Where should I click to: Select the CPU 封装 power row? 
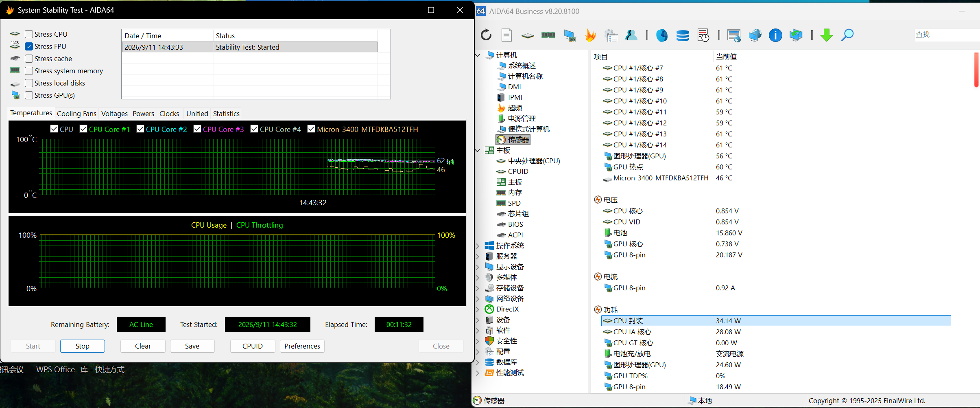pyautogui.click(x=776, y=321)
